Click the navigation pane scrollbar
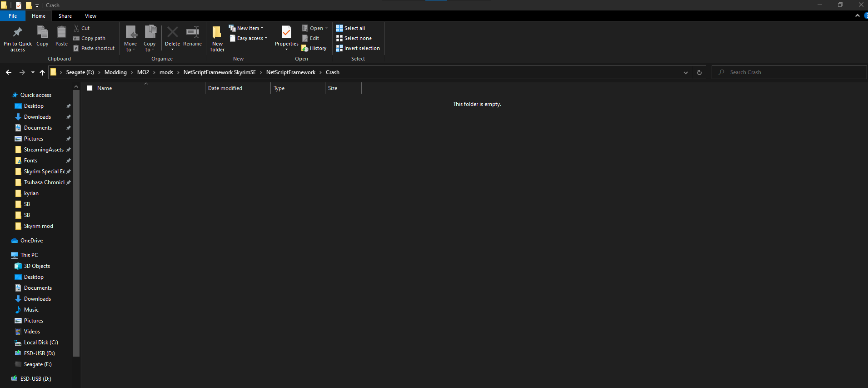 (76, 223)
